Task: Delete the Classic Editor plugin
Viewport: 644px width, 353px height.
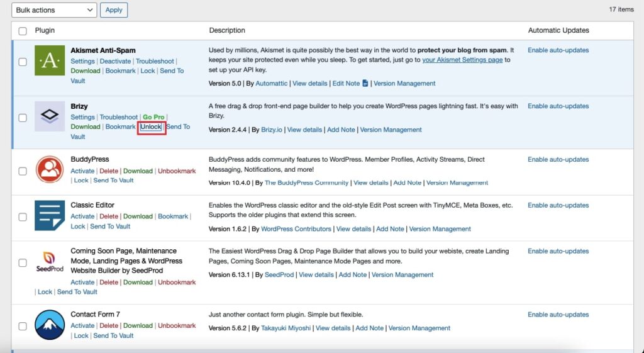Action: (x=109, y=216)
